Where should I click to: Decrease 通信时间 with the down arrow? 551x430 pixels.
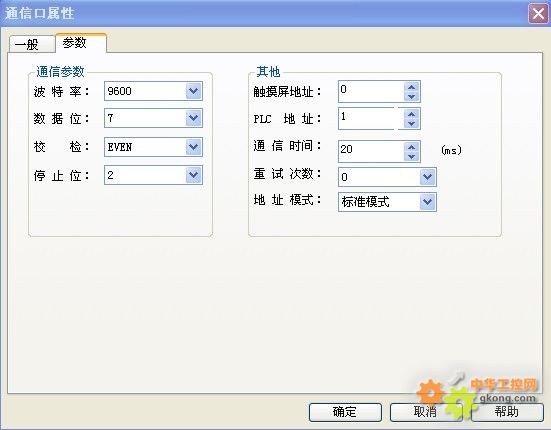[411, 156]
